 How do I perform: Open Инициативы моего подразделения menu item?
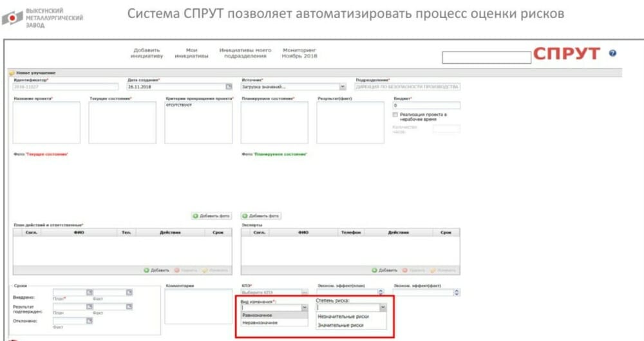tap(245, 53)
